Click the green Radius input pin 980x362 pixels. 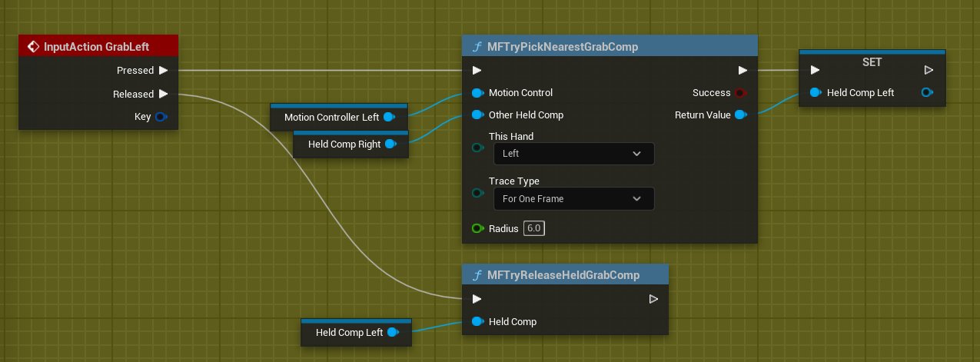pyautogui.click(x=477, y=228)
